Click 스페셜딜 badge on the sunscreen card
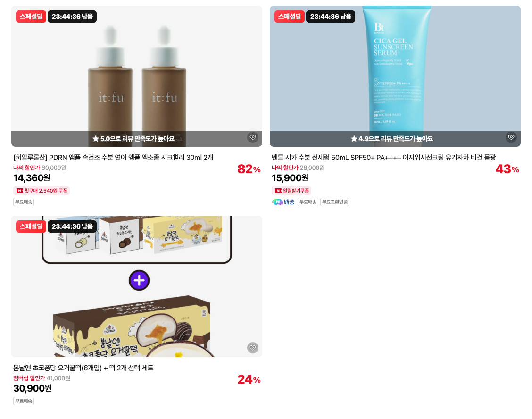Viewport: 532px width, 419px height. 290,17
